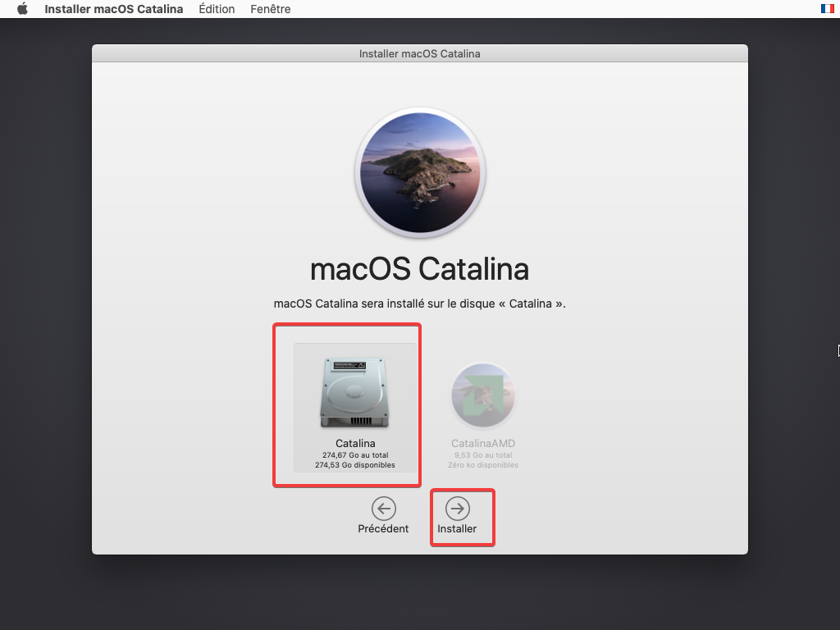Click the Précédent text label

pyautogui.click(x=383, y=529)
